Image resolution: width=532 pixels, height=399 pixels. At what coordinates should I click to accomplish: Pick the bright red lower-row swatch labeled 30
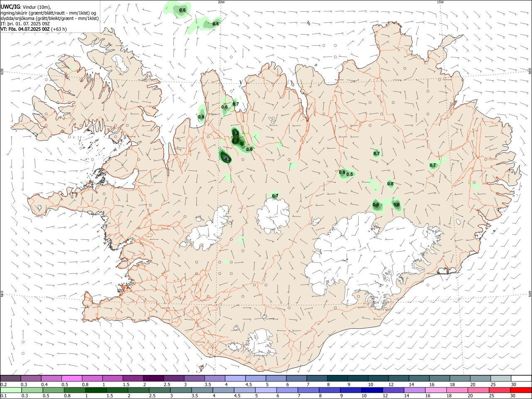coord(521,390)
